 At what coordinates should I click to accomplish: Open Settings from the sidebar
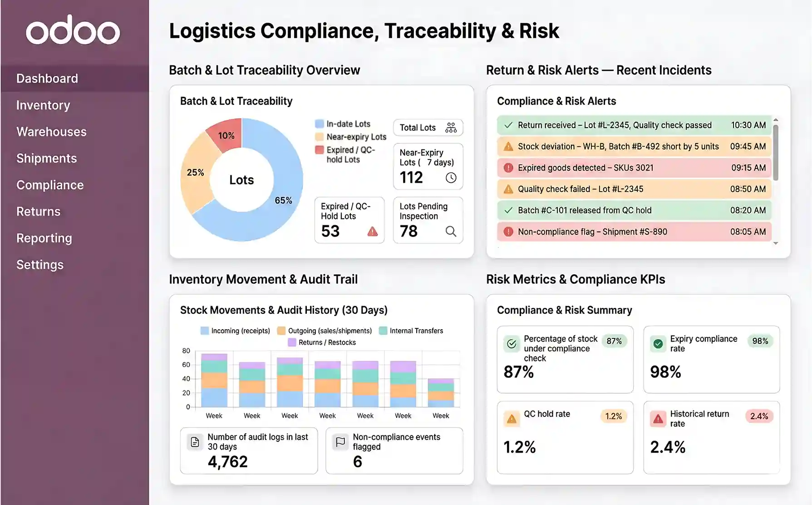coord(40,264)
